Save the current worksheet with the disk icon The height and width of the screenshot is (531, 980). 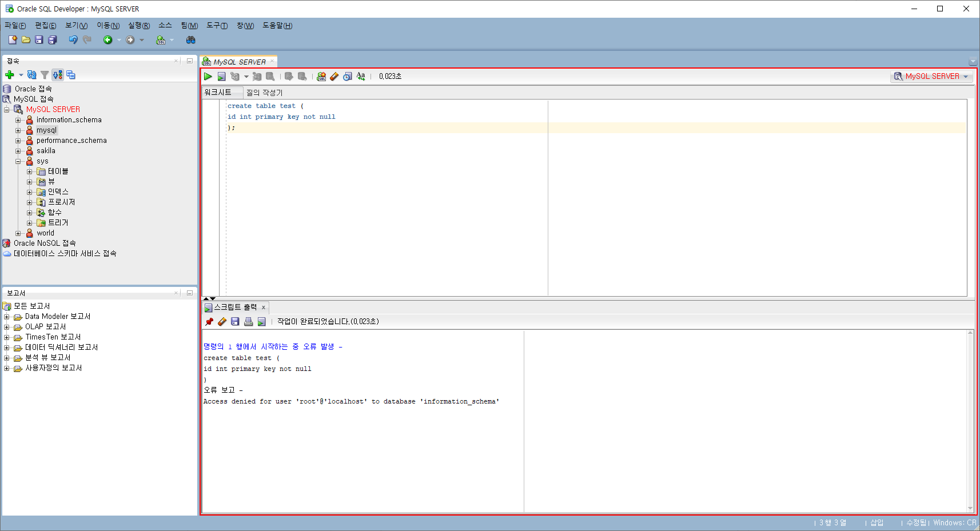39,40
